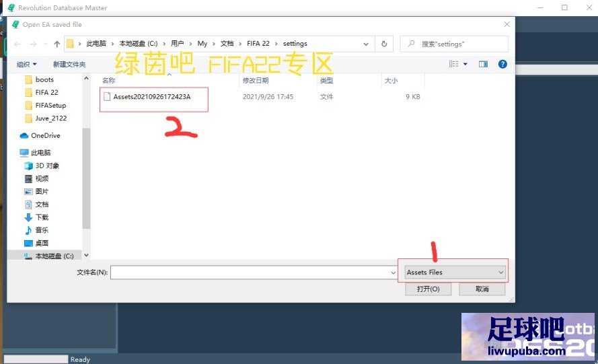Click 用户 in the address breadcrumb

click(x=177, y=44)
